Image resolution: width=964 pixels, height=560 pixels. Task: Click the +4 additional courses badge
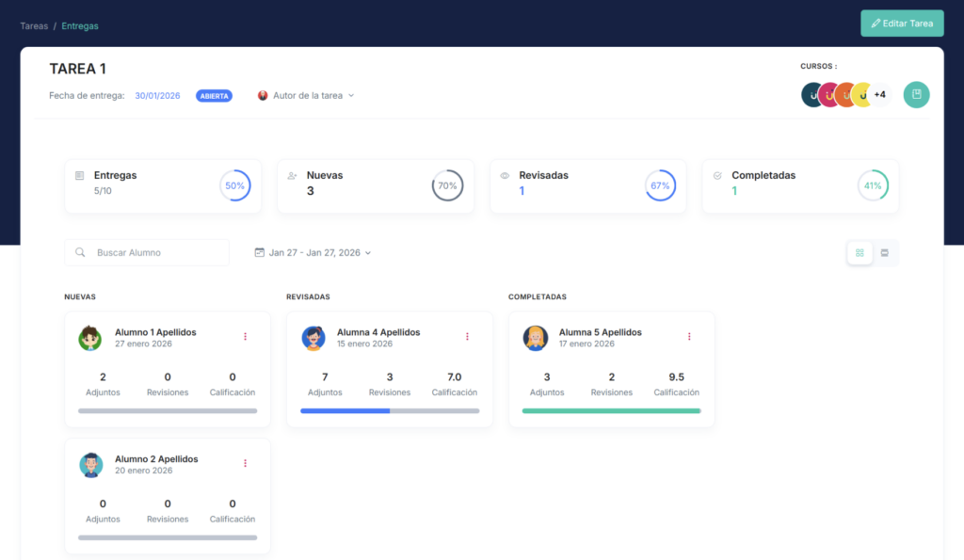(879, 95)
